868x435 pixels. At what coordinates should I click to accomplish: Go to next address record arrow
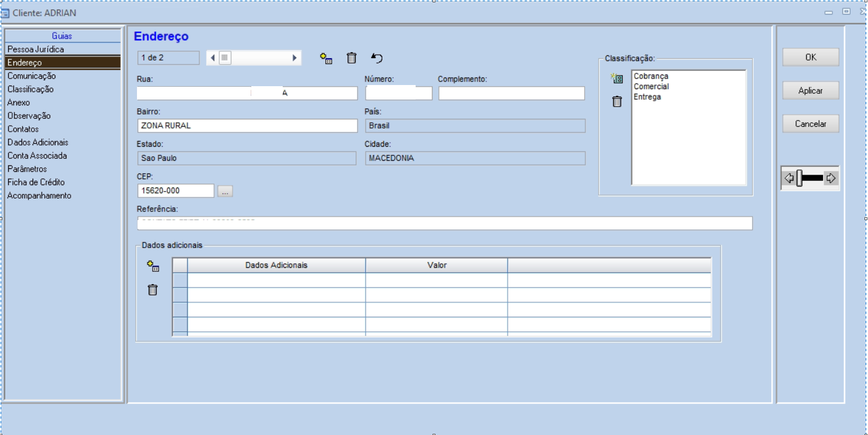point(295,58)
